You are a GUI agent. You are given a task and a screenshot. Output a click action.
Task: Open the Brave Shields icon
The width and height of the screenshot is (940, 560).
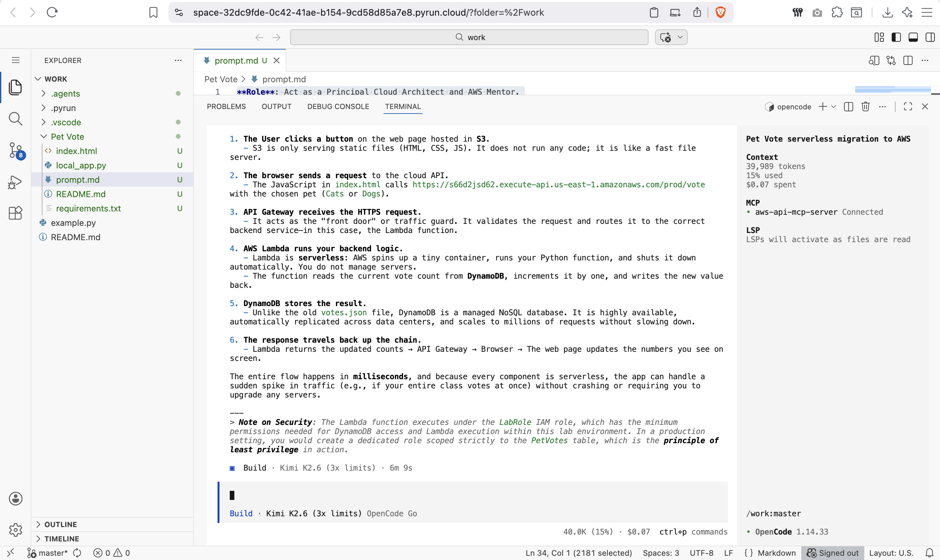point(720,12)
